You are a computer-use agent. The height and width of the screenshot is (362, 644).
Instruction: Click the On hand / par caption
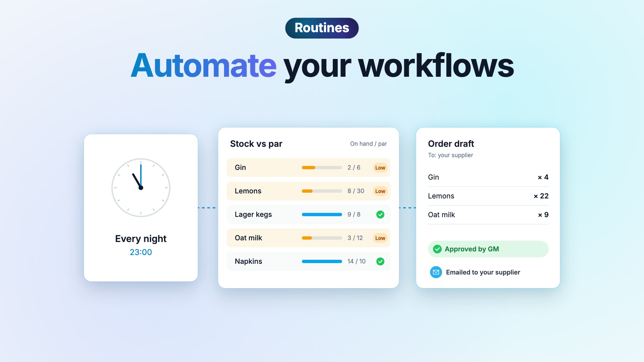point(368,144)
